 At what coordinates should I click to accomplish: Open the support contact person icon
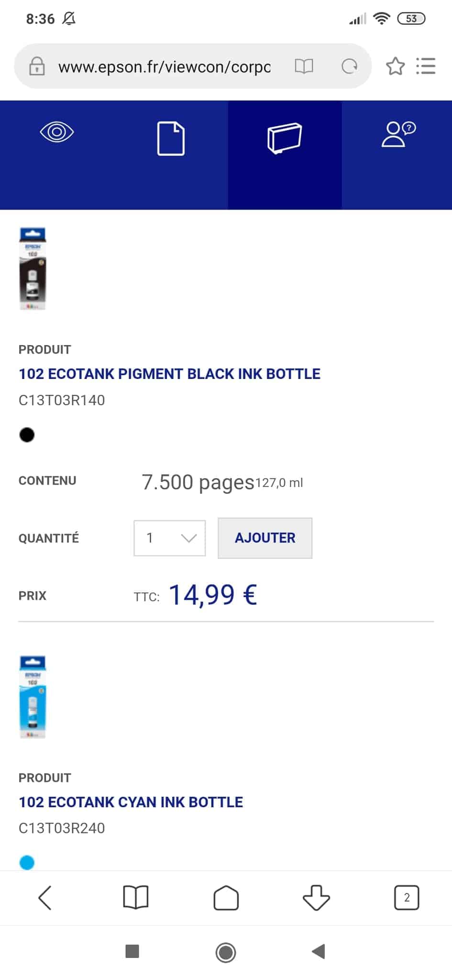coord(398,134)
